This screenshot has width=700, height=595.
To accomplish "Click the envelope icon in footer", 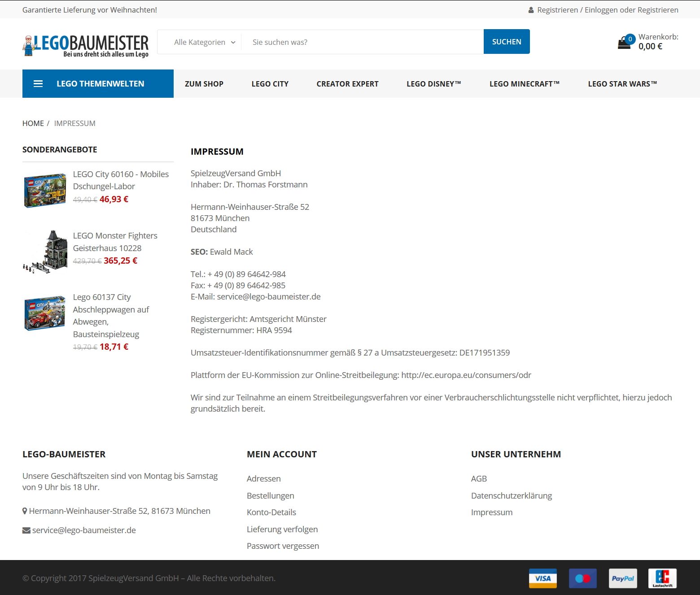I will click(x=26, y=530).
